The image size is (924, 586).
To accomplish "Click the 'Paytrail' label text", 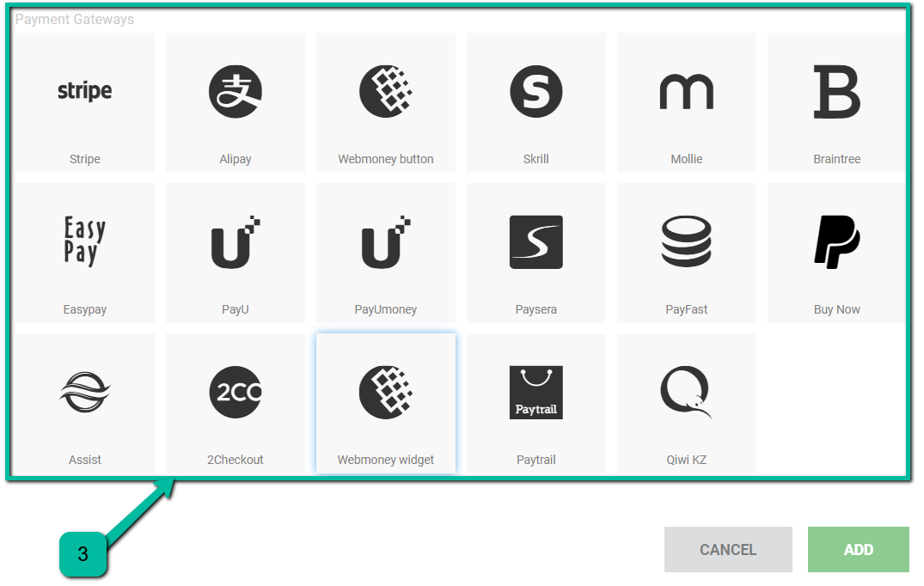I will point(536,460).
